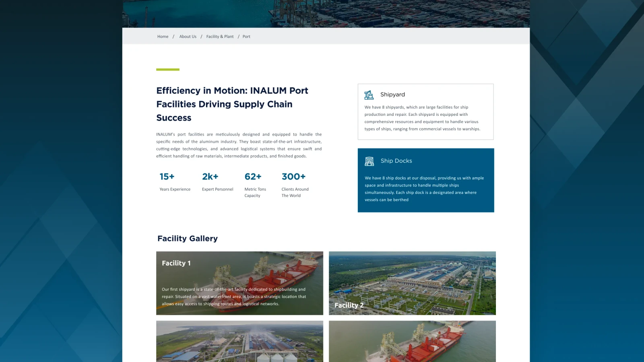The width and height of the screenshot is (644, 362).
Task: Click the third gallery image below Facility 1
Action: point(239,341)
